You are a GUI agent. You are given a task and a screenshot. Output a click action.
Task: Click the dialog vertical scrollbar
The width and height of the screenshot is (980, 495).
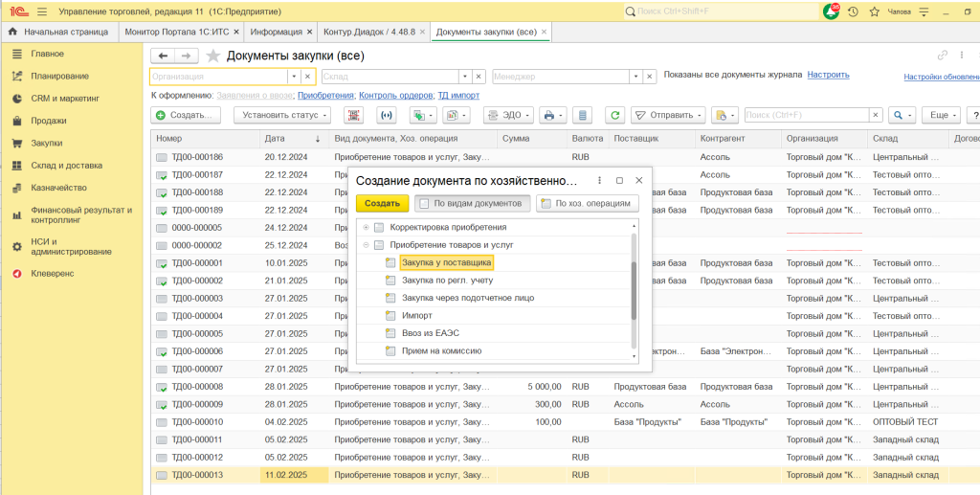pyautogui.click(x=634, y=291)
